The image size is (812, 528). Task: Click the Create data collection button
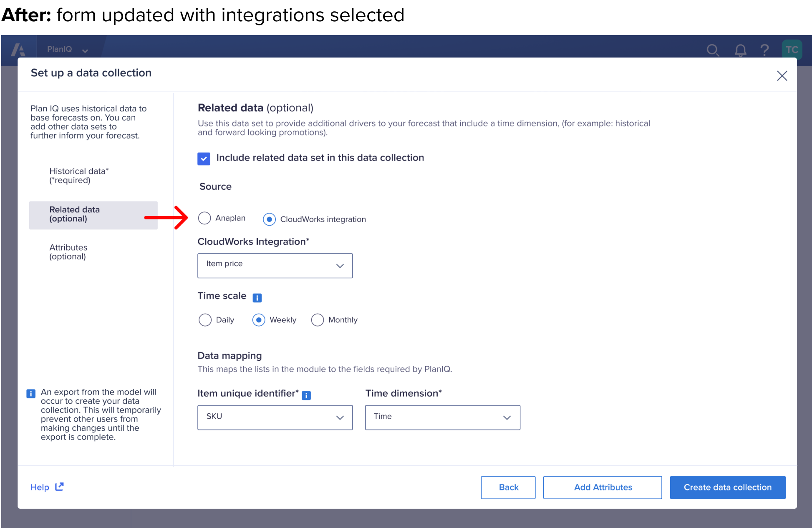[x=727, y=487]
